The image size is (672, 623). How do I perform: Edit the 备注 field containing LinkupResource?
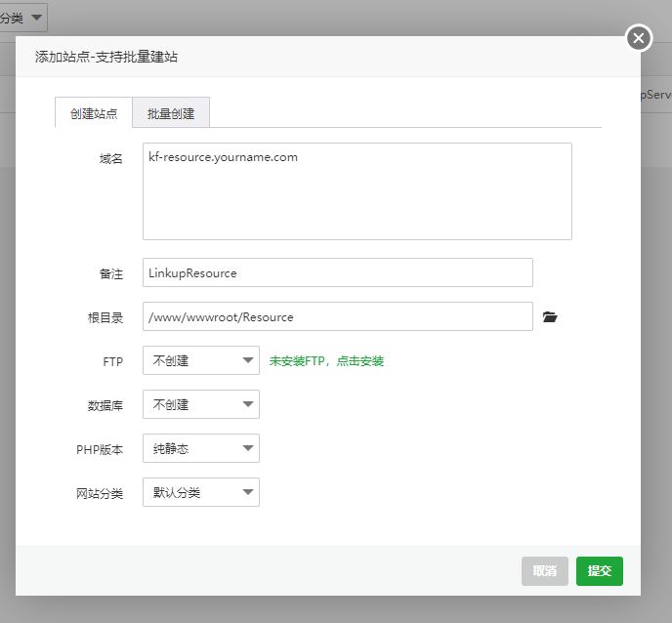pos(338,272)
